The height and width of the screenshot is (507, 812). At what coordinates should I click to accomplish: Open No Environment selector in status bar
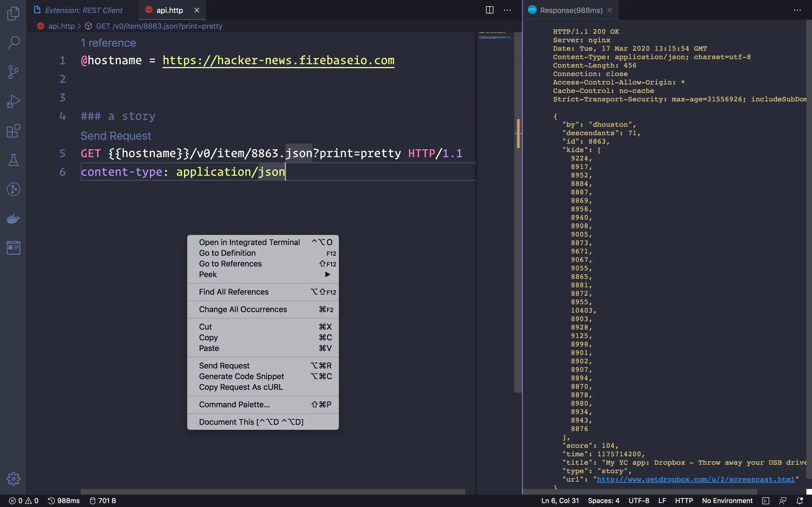(727, 501)
